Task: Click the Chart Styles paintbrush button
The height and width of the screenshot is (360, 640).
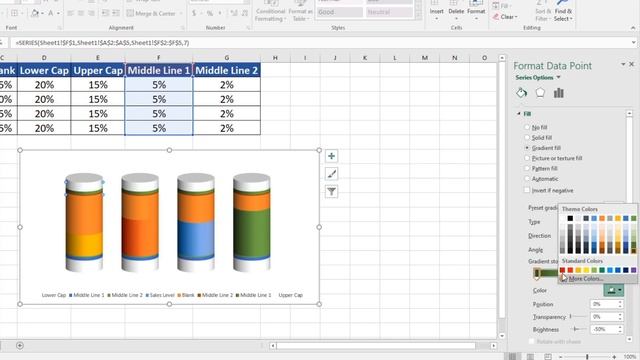Action: click(x=331, y=174)
